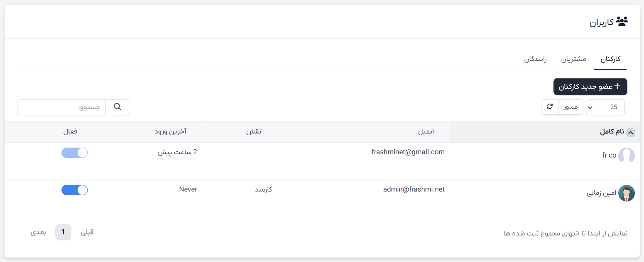Sort by آخرین ورود column header
Screen dimensions: 644x262
(171, 132)
